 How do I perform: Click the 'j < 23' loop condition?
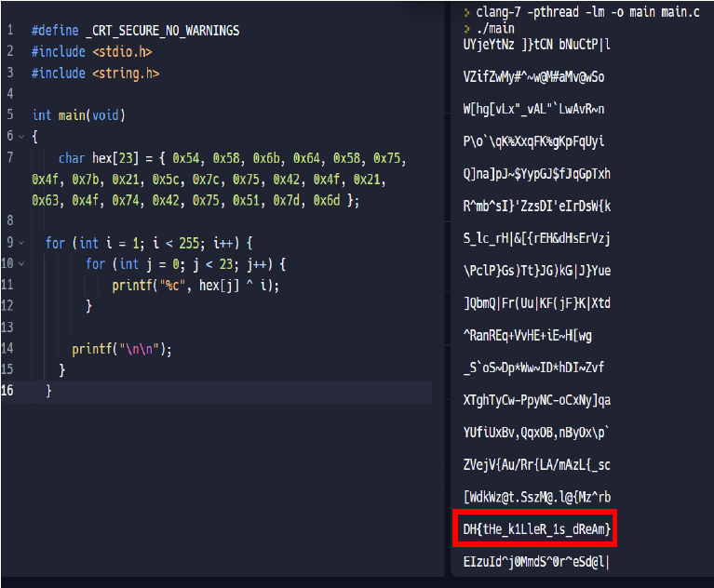pyautogui.click(x=212, y=264)
